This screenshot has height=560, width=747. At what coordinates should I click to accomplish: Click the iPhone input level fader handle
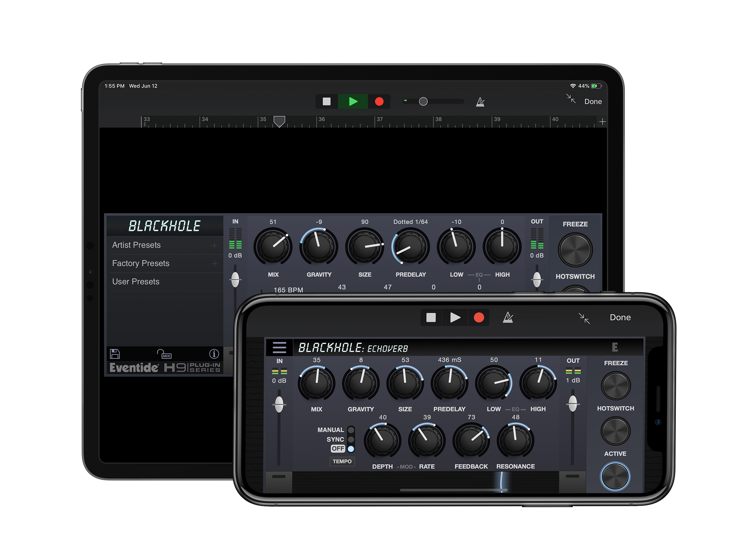point(279,404)
